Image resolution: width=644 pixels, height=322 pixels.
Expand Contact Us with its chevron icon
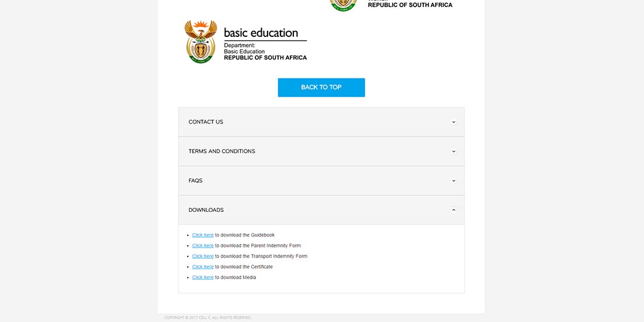click(x=454, y=122)
